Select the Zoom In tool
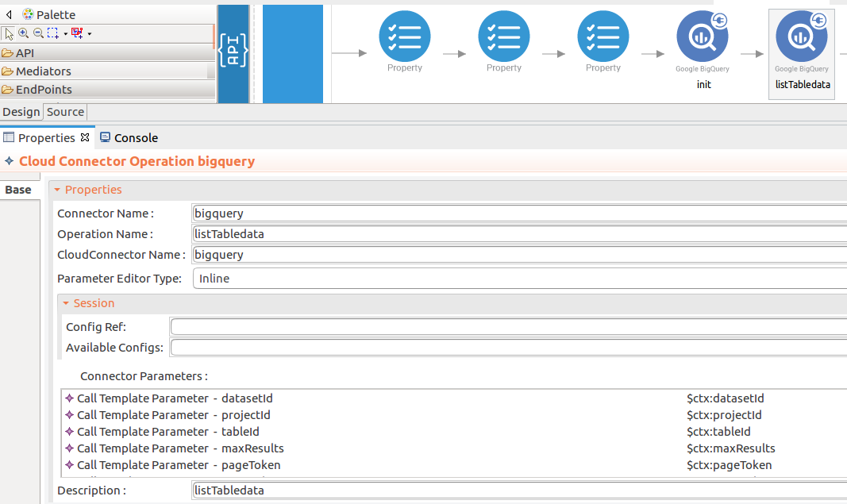847x504 pixels. pyautogui.click(x=23, y=33)
